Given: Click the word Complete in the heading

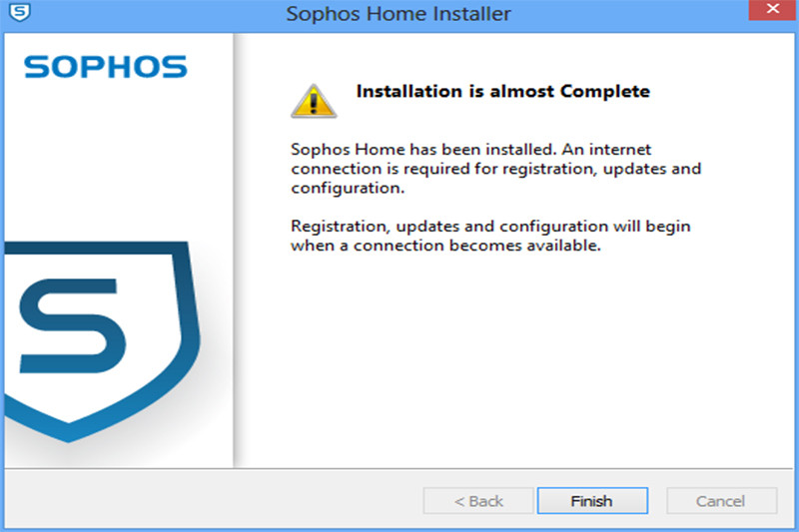Looking at the screenshot, I should click(x=603, y=92).
